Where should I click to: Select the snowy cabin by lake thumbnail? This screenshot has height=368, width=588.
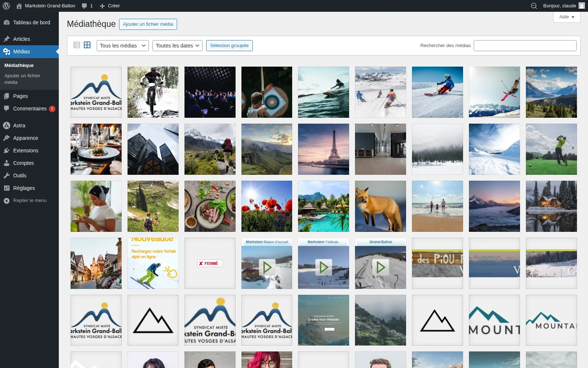551,206
